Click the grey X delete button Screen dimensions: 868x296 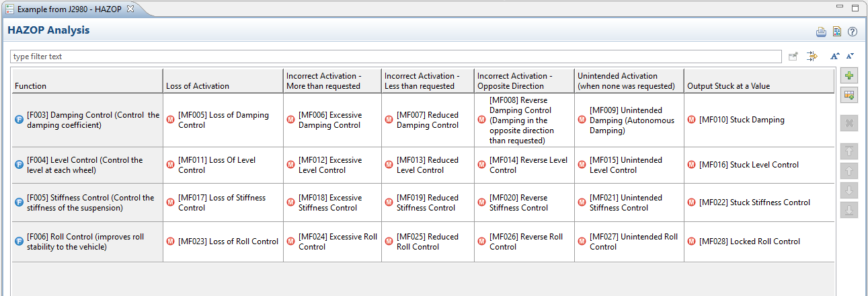849,123
